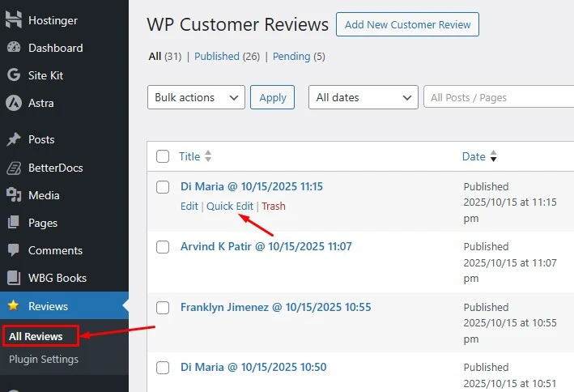Click the Hostinger logo icon
574x392 pixels.
[x=14, y=19]
